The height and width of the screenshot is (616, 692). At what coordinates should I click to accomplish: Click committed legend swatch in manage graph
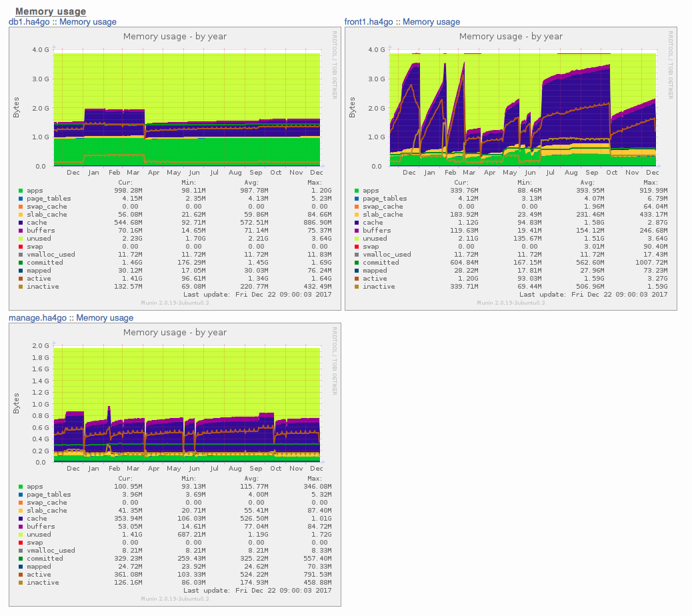coord(21,559)
